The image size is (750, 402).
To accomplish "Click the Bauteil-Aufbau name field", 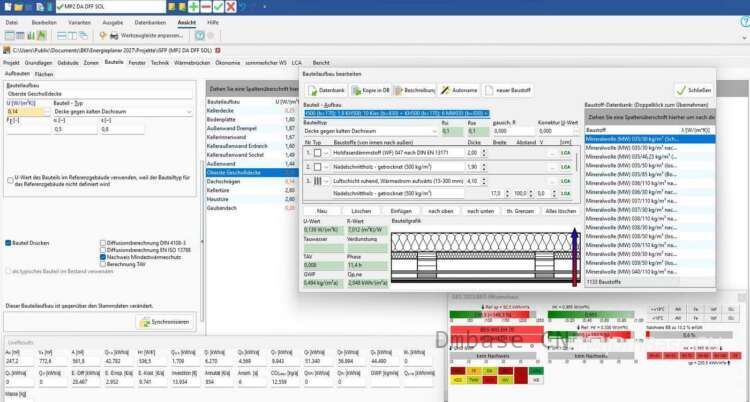I will pyautogui.click(x=397, y=113).
